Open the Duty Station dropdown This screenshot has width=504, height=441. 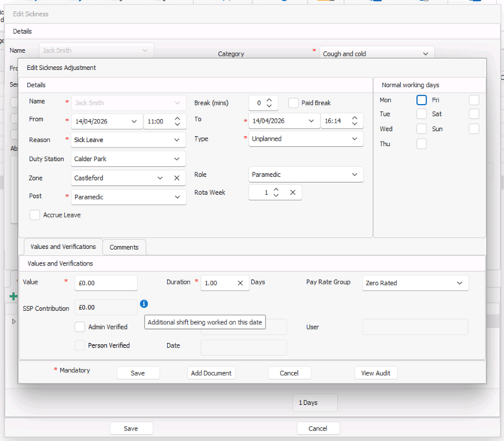coord(178,159)
